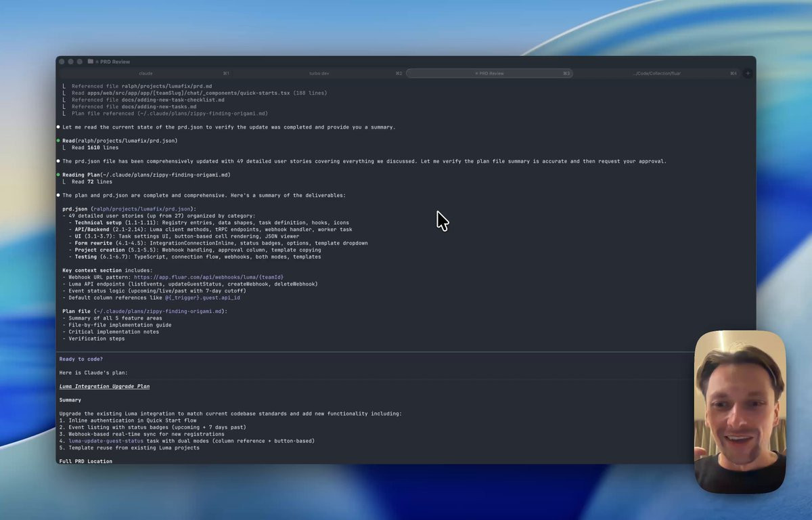The image size is (812, 520).
Task: Click "Template reuse from existing Luma projects" item
Action: [129, 448]
